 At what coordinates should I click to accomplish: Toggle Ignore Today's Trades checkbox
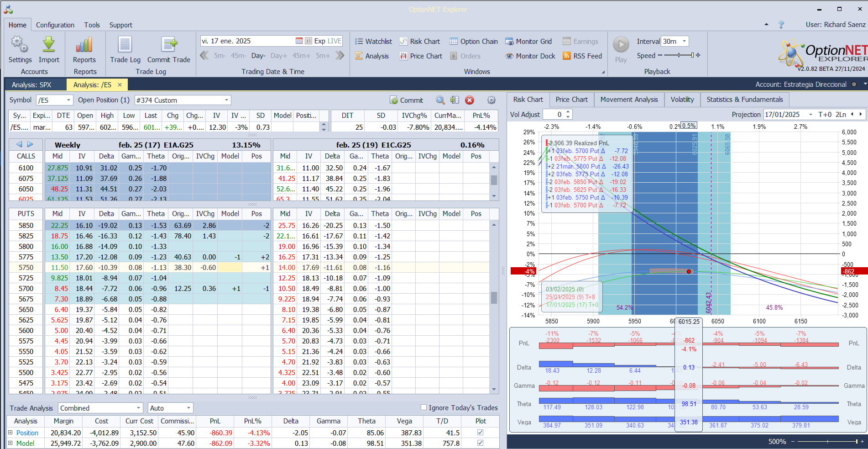(424, 407)
